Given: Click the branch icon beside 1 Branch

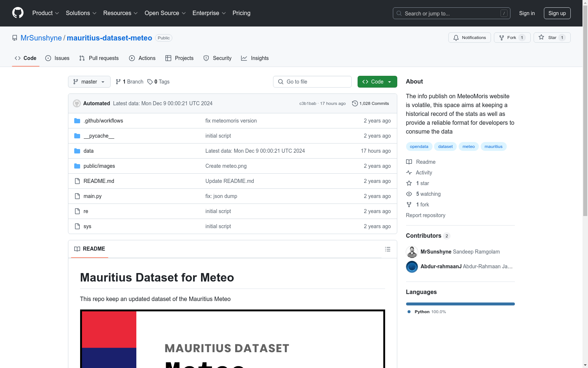Looking at the screenshot, I should [x=118, y=82].
